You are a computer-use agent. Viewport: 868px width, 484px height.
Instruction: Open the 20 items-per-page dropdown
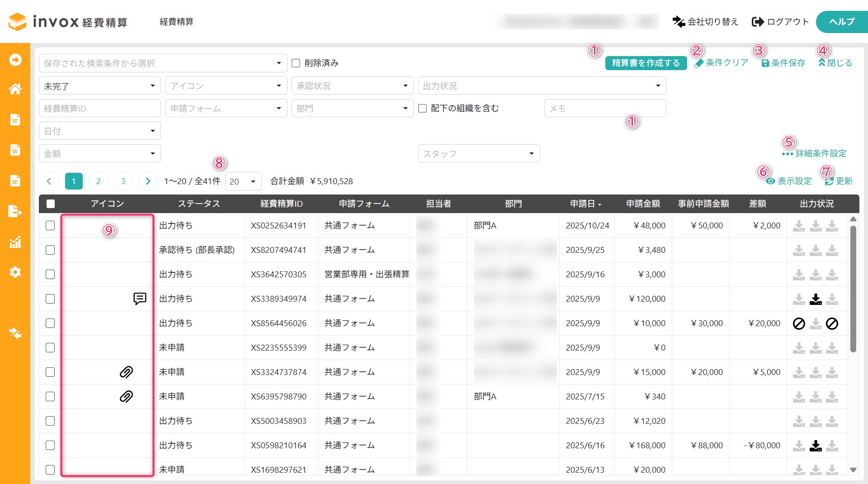(x=243, y=181)
